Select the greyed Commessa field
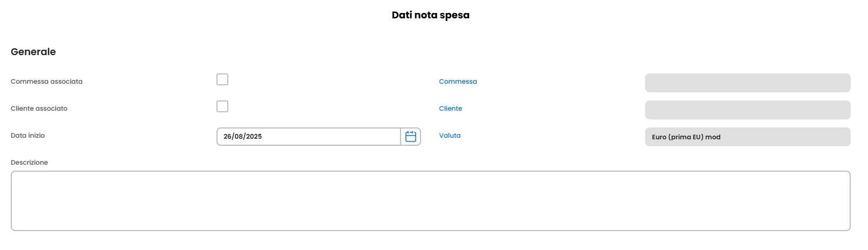This screenshot has height=250, width=868. click(747, 83)
